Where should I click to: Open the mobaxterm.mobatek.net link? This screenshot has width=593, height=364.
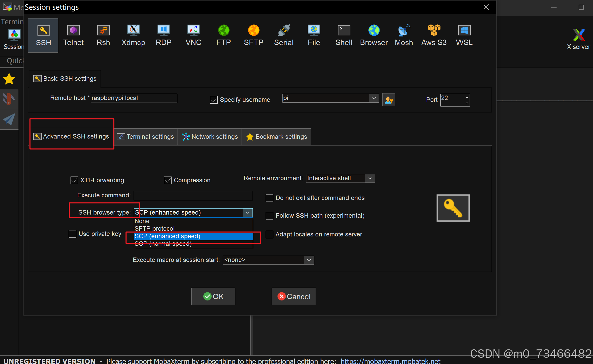[390, 361]
